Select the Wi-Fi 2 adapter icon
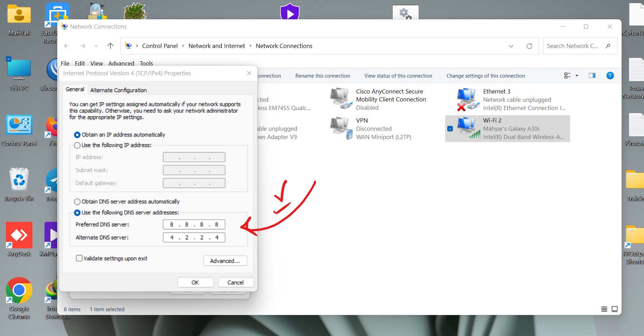Image resolution: width=644 pixels, height=336 pixels. 468,128
